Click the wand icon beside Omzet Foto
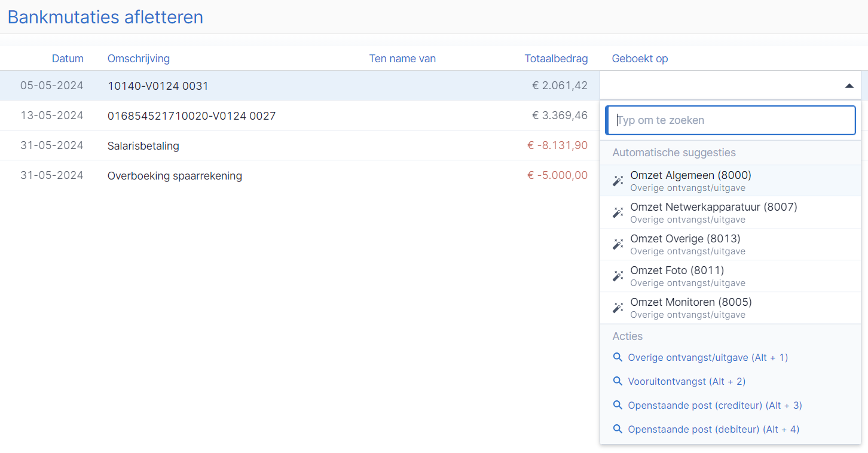Image resolution: width=868 pixels, height=453 pixels. tap(618, 276)
